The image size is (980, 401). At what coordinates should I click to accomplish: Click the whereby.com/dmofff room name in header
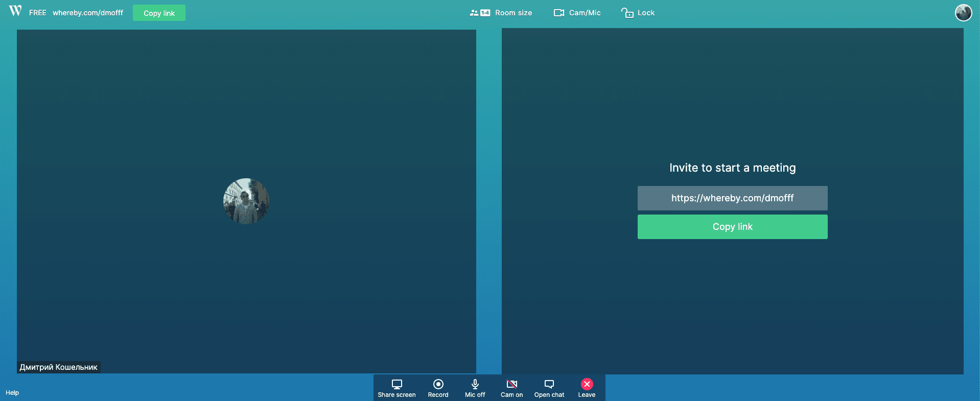[x=88, y=13]
